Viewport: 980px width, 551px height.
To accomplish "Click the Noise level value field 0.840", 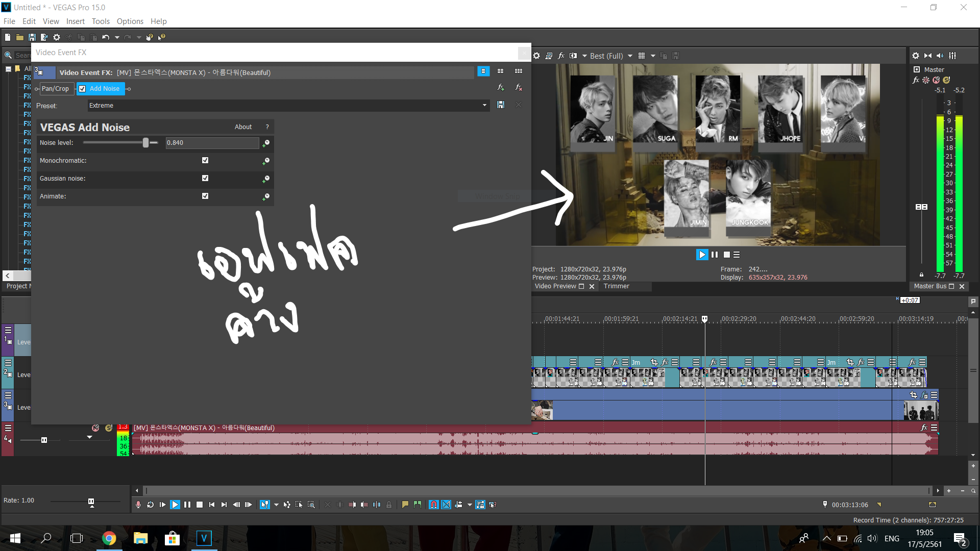I will coord(212,143).
